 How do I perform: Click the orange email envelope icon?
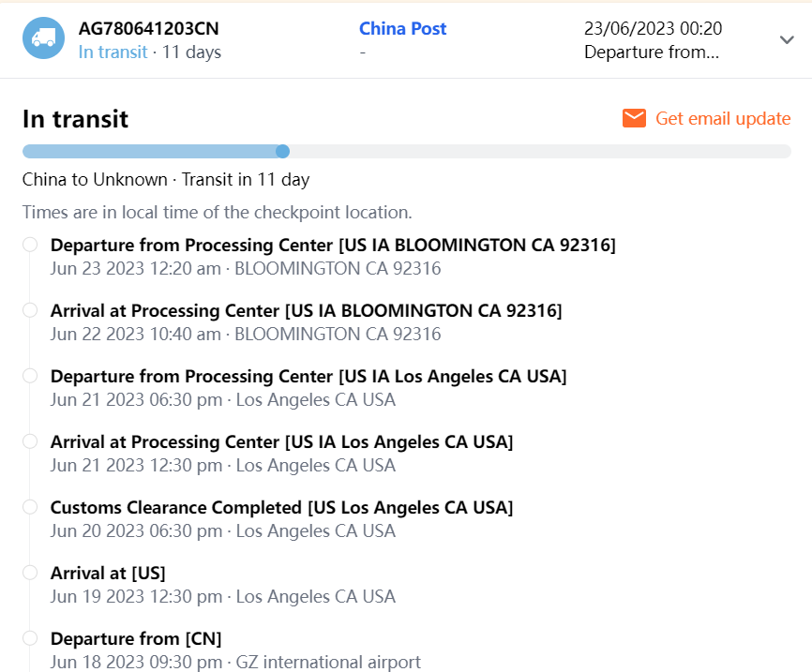(x=635, y=118)
